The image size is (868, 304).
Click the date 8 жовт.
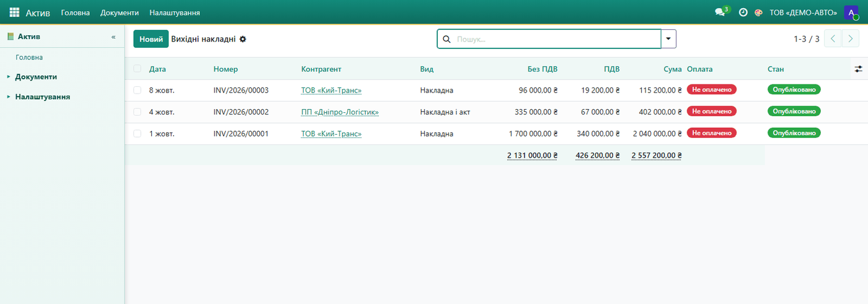point(162,91)
